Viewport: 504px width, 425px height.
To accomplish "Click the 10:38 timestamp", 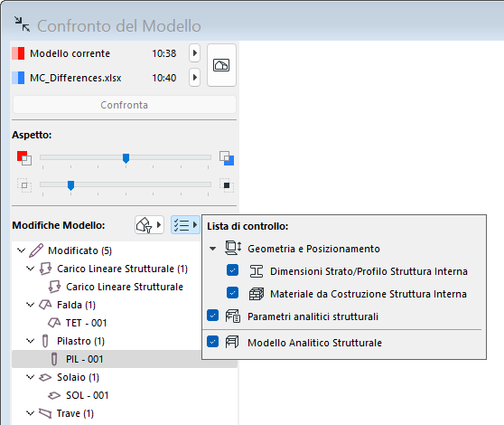I will click(163, 53).
